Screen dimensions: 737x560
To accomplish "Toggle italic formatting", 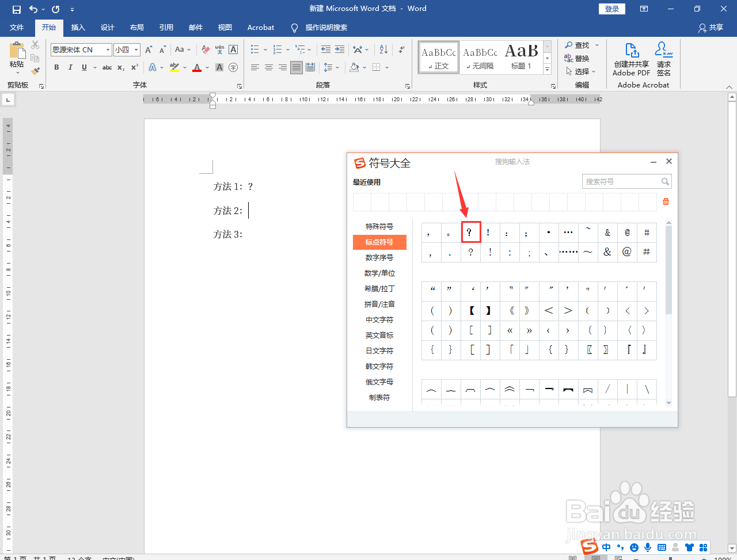I will pos(70,67).
